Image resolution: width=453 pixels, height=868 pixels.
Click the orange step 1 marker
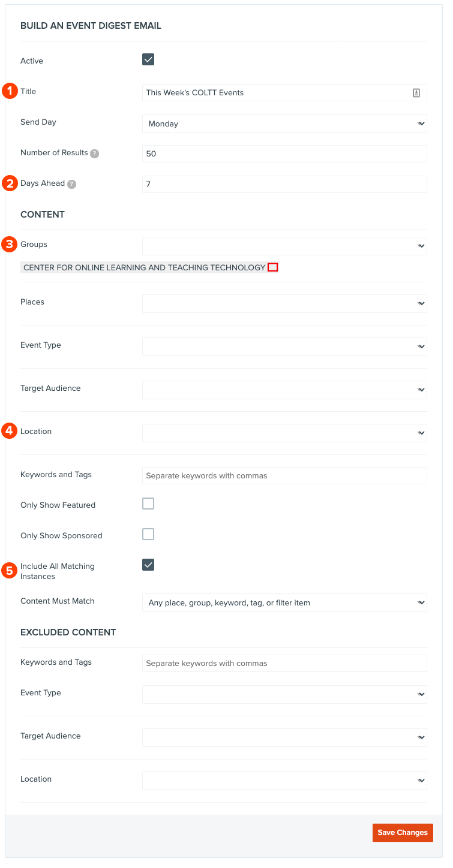pyautogui.click(x=9, y=91)
